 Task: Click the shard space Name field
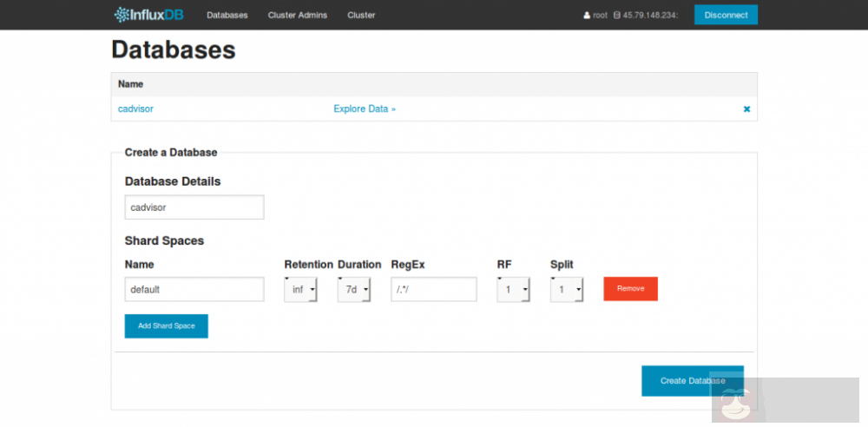tap(194, 289)
